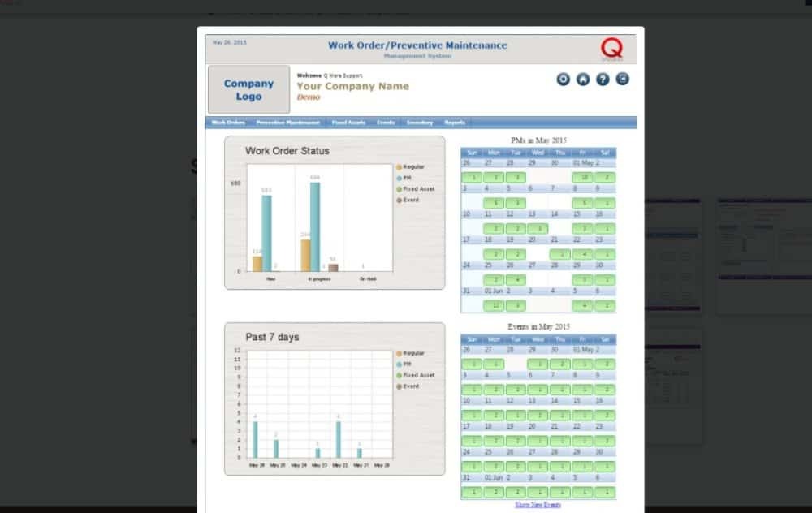Expand the Events menu in navigation bar
812x513 pixels.
[x=386, y=123]
